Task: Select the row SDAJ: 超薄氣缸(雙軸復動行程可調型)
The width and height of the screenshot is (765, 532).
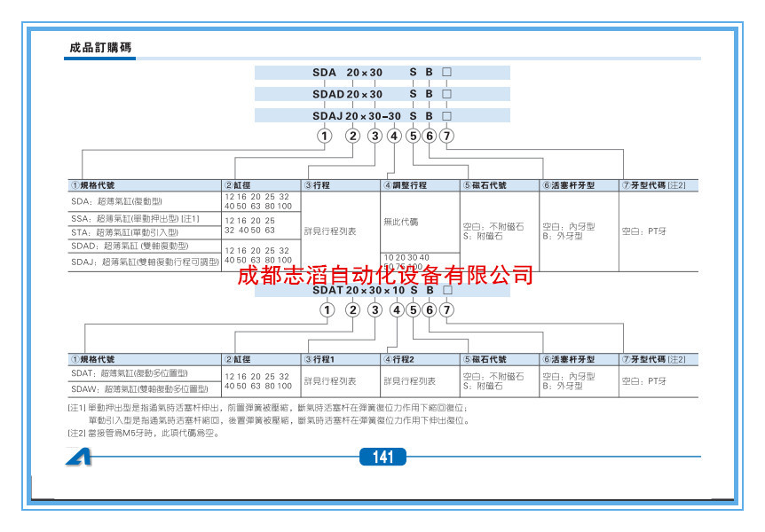Action: pos(145,262)
